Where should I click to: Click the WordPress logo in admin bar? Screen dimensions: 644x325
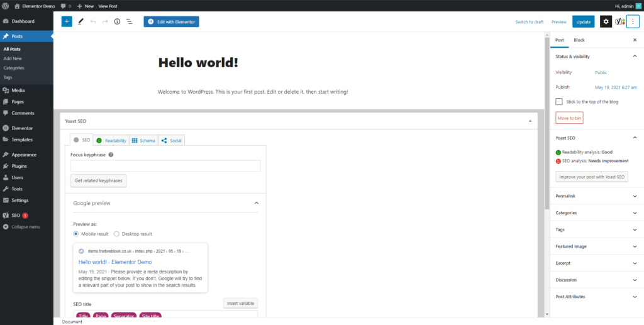[x=5, y=6]
